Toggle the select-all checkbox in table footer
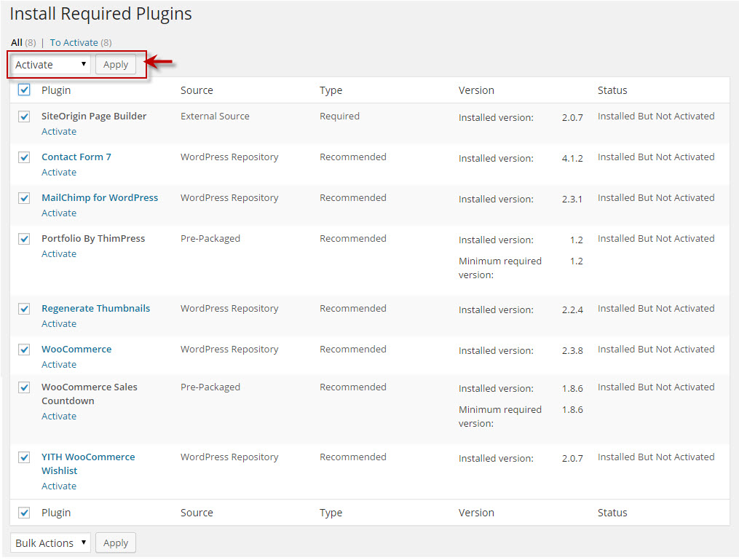Viewport: 739px width, 560px height. (24, 513)
